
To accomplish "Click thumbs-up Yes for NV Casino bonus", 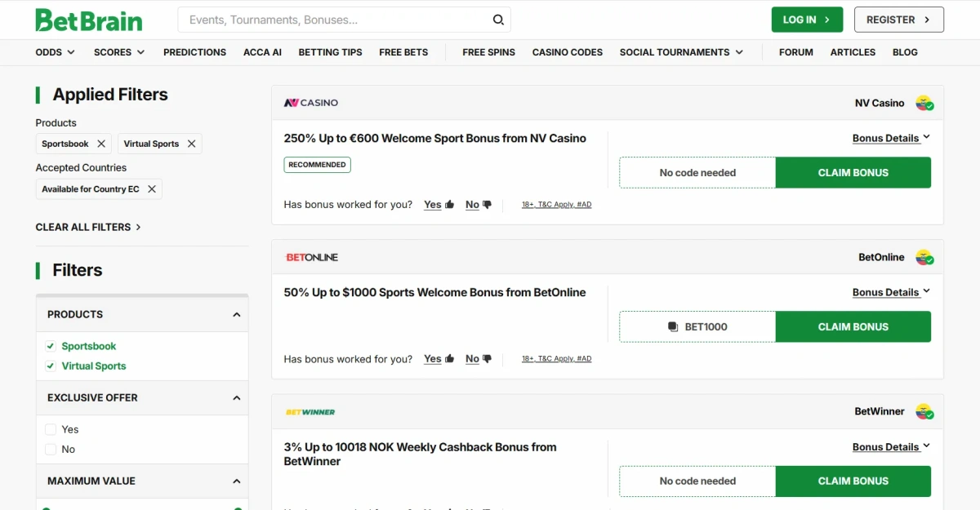I will pyautogui.click(x=439, y=205).
